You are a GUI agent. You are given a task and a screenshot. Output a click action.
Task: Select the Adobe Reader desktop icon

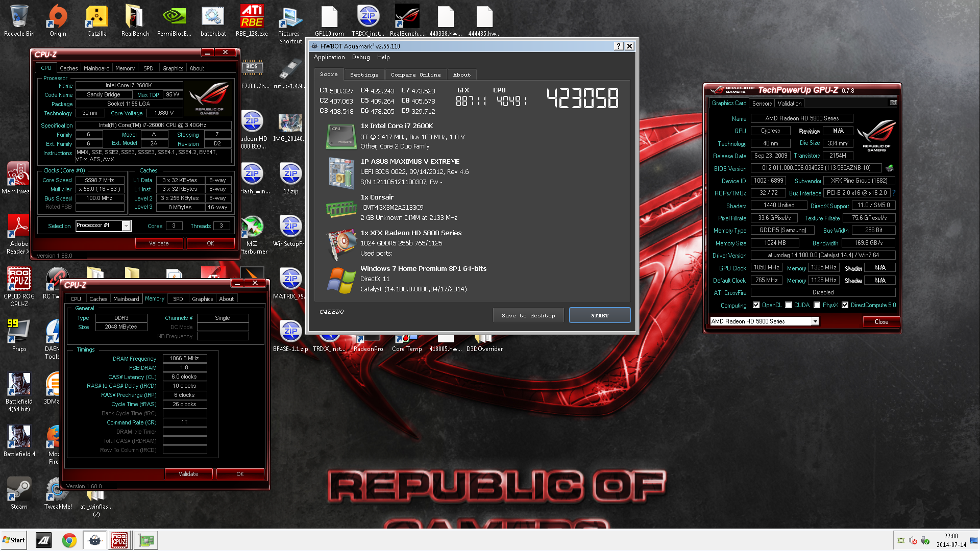(19, 234)
